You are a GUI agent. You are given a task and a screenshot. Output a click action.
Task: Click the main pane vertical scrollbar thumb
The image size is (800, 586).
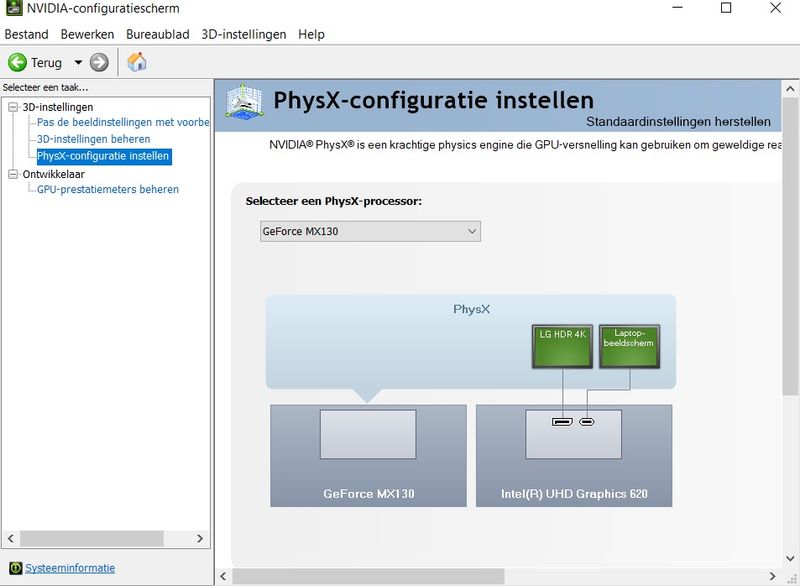pos(790,246)
